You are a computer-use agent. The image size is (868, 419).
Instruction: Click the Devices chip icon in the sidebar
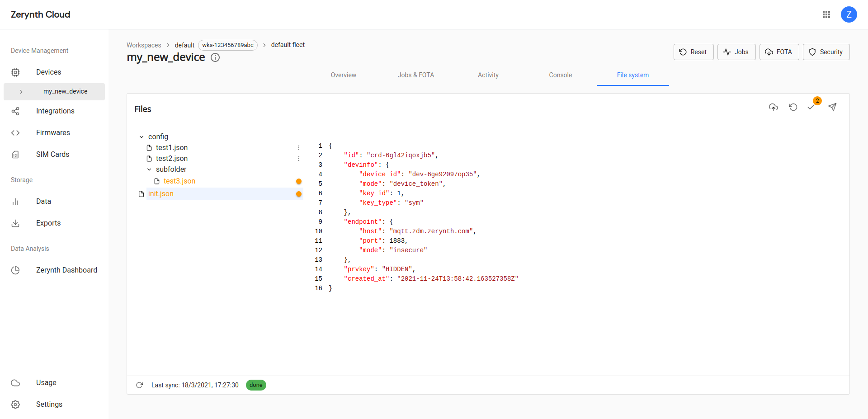click(x=15, y=72)
